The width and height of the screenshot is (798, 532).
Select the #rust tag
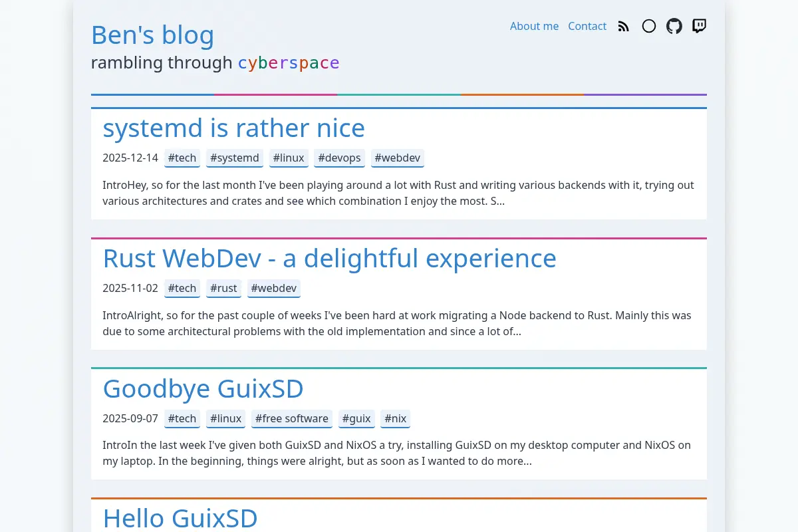click(223, 288)
